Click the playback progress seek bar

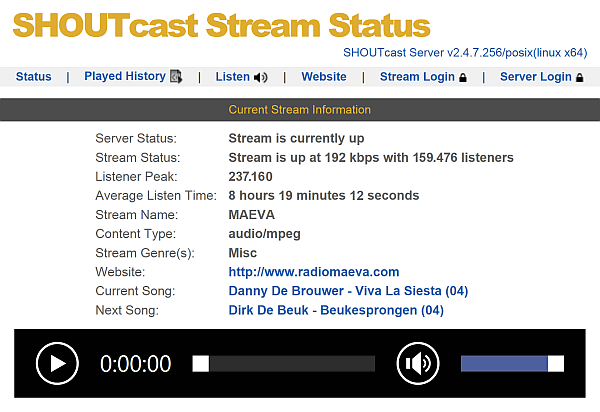pos(284,363)
